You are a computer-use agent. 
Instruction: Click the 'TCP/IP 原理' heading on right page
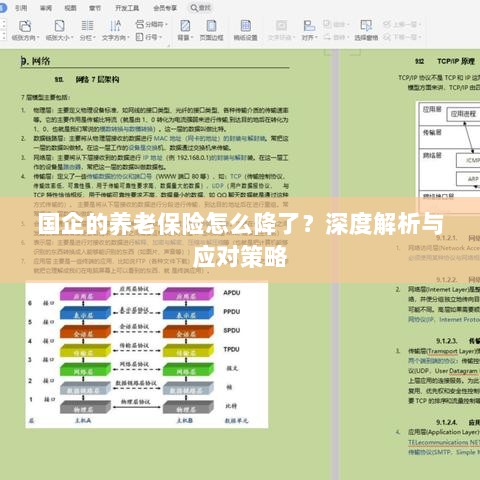[456, 61]
